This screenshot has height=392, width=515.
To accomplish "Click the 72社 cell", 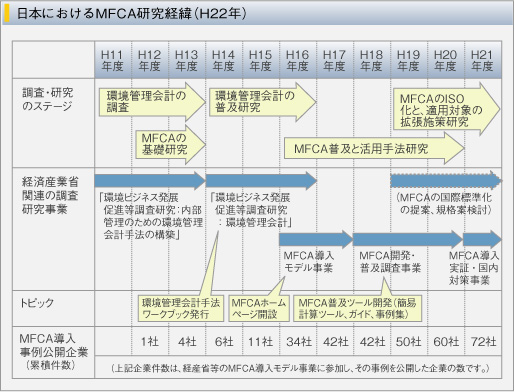I will [483, 341].
